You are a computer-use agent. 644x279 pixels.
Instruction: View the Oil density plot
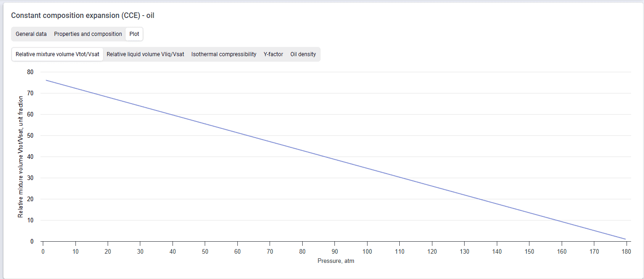[303, 54]
